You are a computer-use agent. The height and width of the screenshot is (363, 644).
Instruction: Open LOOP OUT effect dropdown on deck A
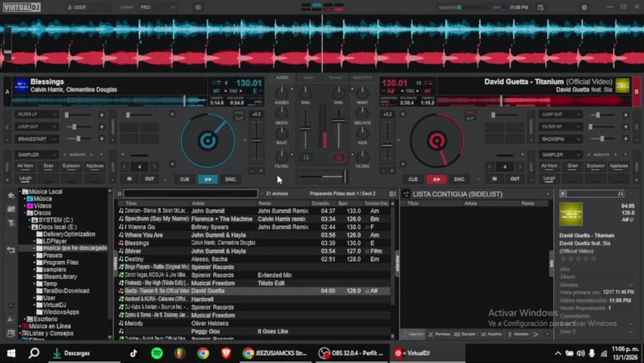(36, 127)
